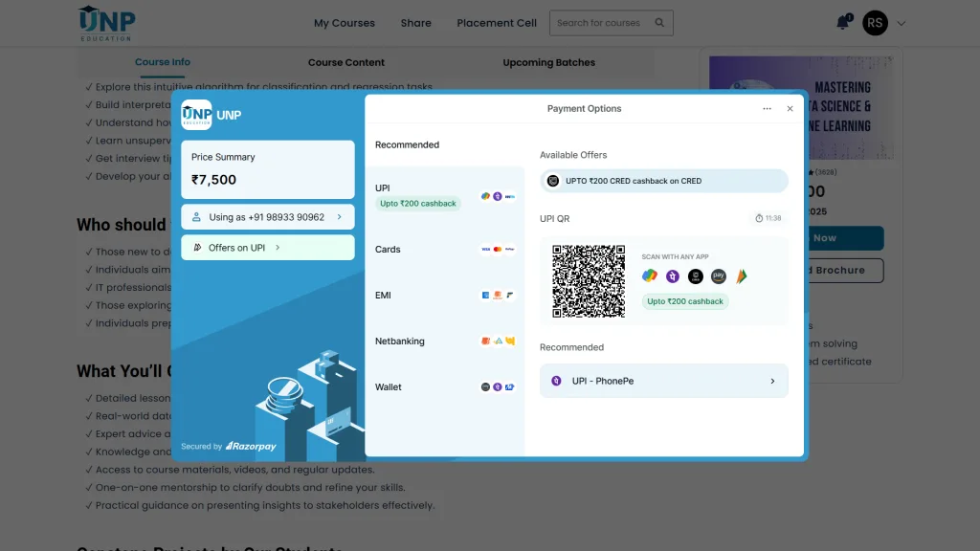
Task: Click the bank icons in Netbanking row
Action: click(x=498, y=342)
